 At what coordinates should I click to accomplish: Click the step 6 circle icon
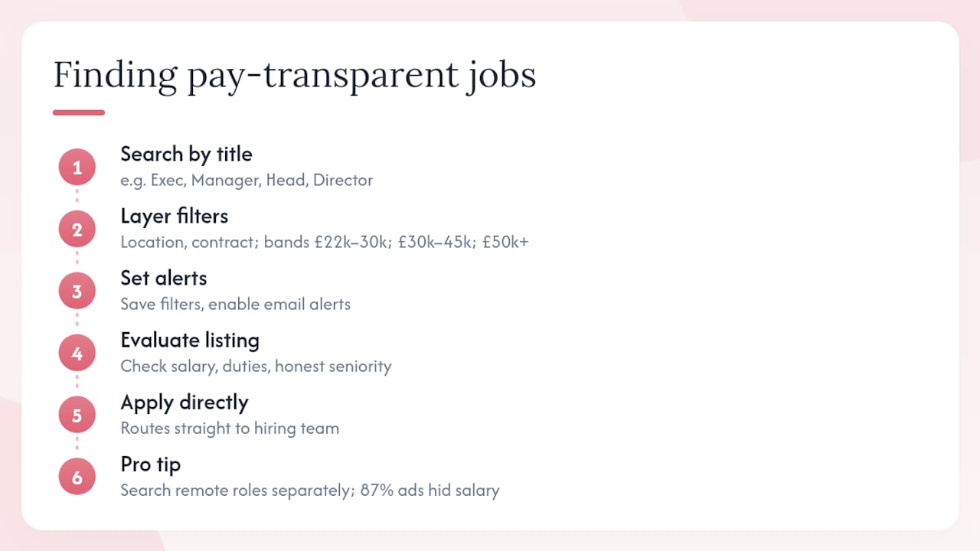tap(77, 478)
